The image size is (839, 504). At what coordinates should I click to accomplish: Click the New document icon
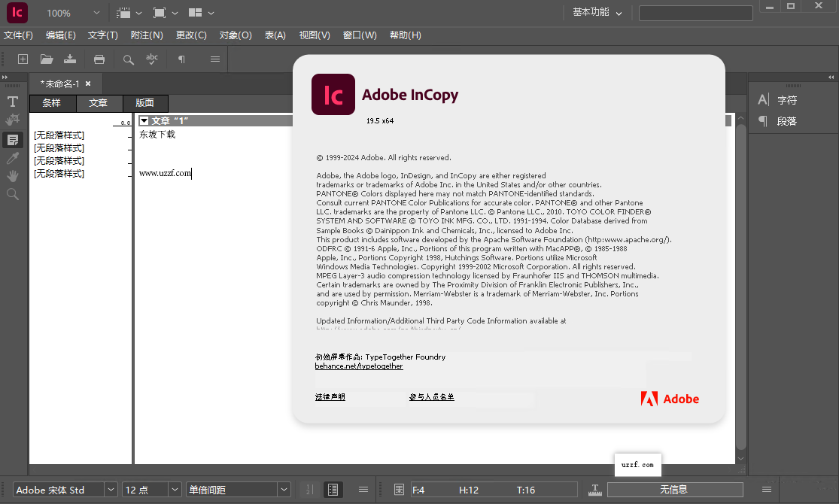pos(23,59)
